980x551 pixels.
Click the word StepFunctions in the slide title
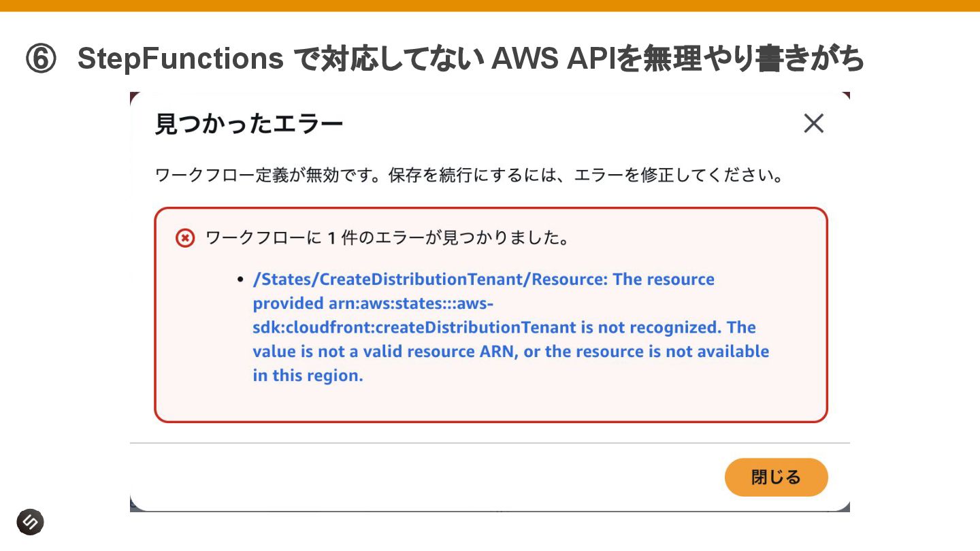coord(180,59)
